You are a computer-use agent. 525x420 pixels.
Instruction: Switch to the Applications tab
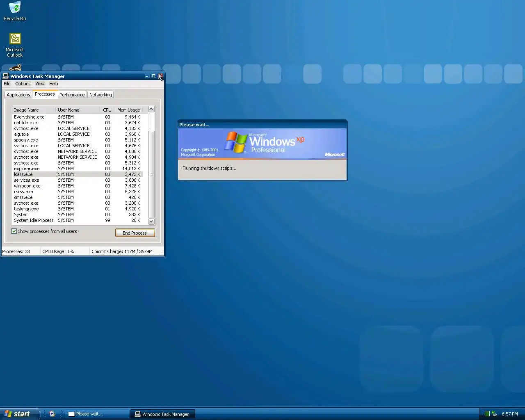[18, 95]
